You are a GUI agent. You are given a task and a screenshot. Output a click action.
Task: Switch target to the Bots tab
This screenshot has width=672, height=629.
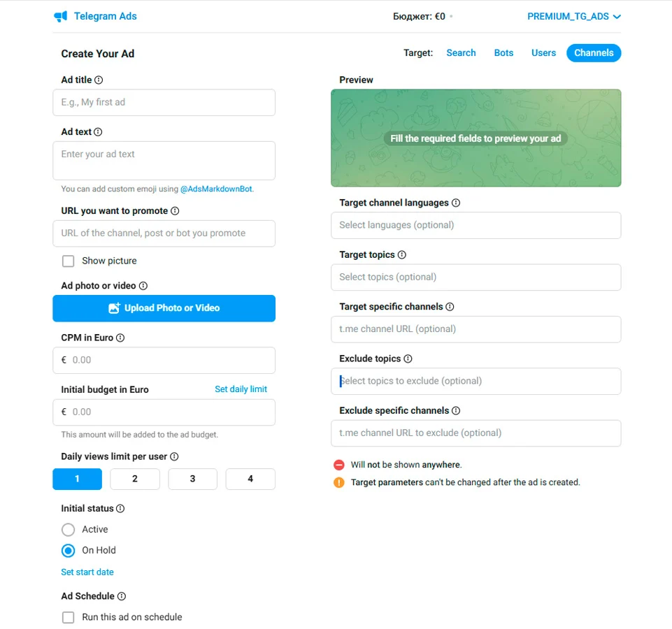(x=503, y=52)
